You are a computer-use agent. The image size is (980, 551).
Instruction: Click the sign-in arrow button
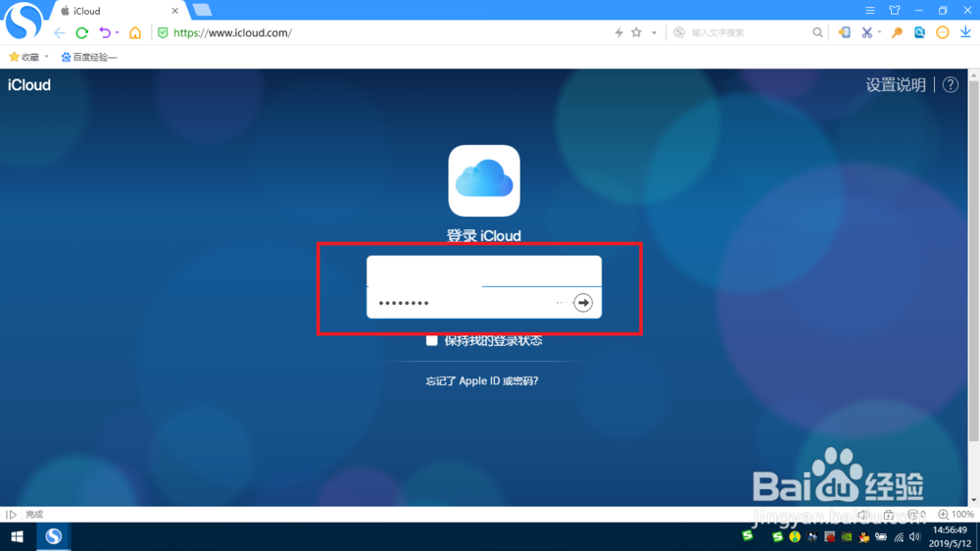pos(582,303)
